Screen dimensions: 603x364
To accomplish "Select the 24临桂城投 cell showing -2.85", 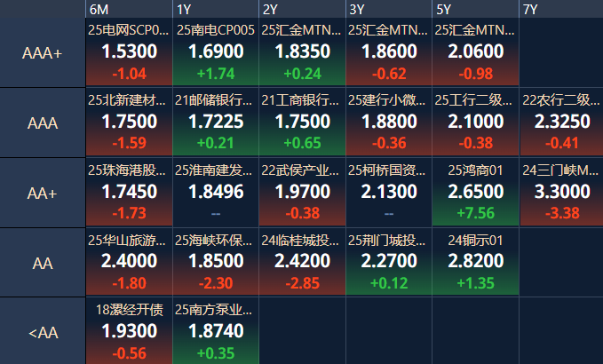I will (302, 262).
